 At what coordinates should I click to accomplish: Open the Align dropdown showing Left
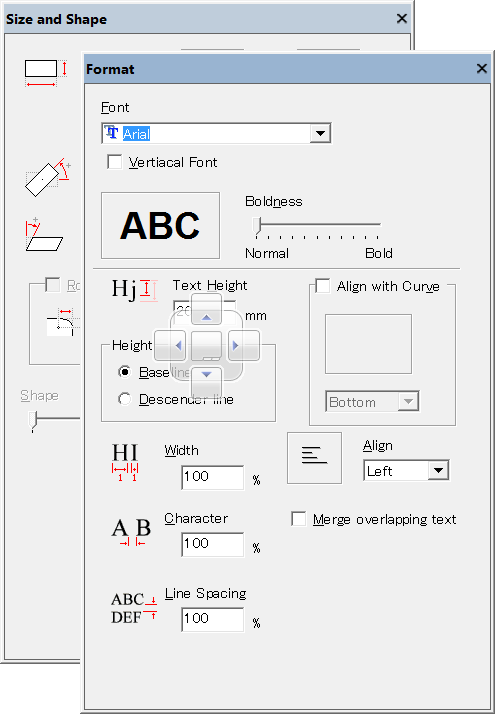(438, 471)
